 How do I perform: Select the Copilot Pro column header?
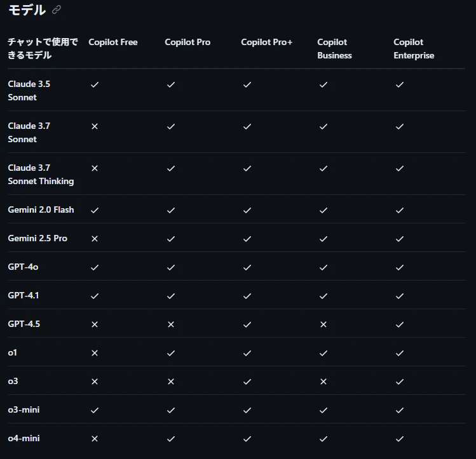tap(187, 42)
